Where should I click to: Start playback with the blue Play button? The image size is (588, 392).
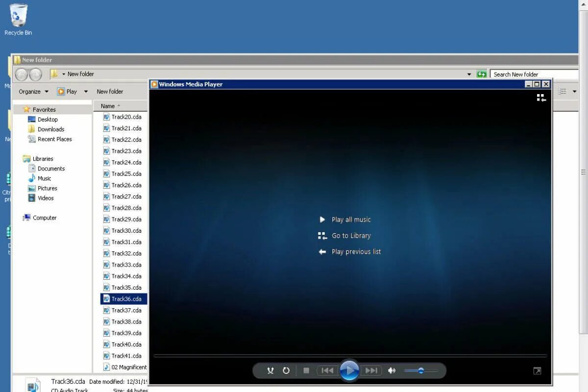pyautogui.click(x=349, y=370)
